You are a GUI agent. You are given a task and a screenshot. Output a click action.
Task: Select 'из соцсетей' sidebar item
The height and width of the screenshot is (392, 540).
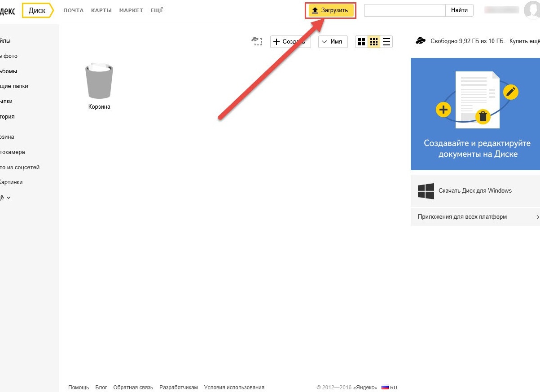pyautogui.click(x=20, y=167)
